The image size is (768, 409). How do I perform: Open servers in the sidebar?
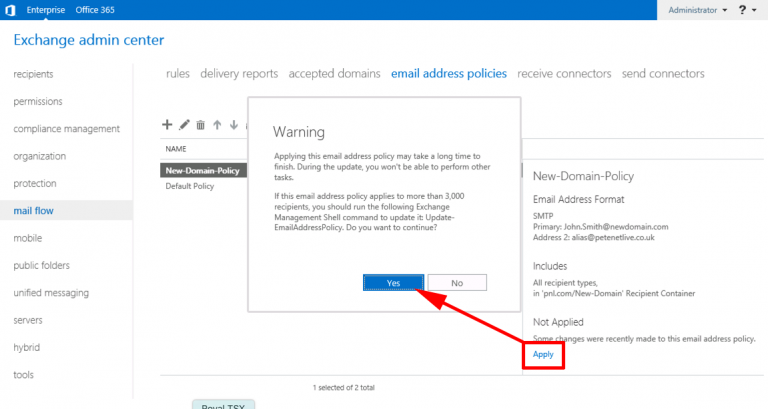(x=28, y=320)
